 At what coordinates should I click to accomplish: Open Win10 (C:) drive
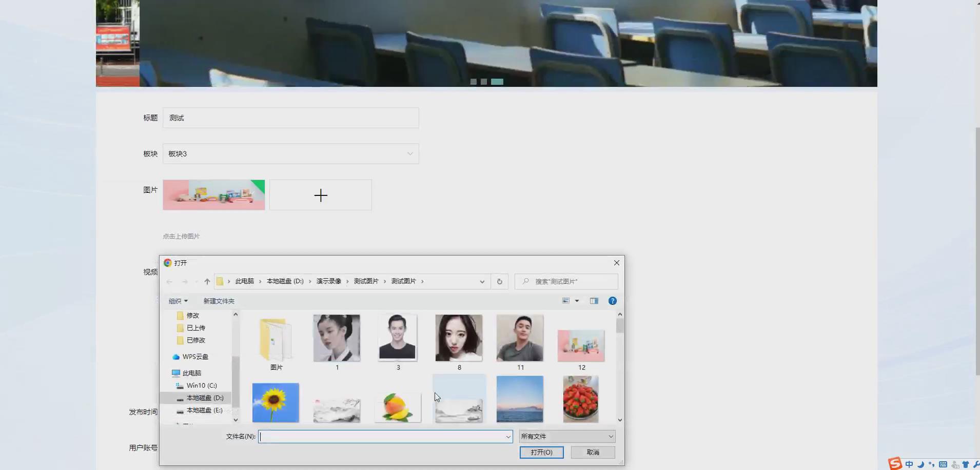(197, 385)
